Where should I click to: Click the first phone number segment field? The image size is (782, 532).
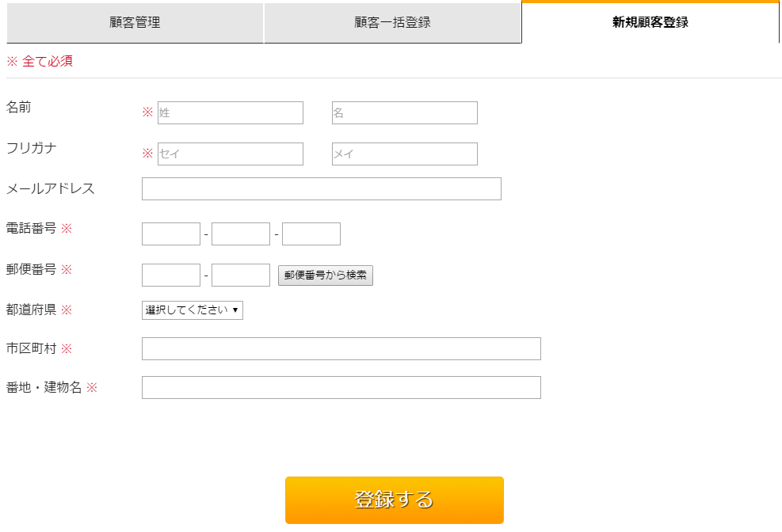click(170, 234)
